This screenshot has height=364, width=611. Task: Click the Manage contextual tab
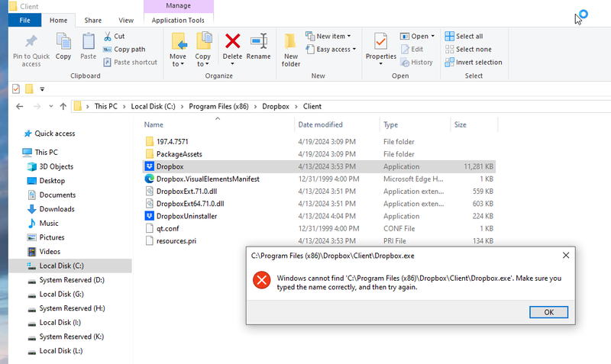point(179,6)
